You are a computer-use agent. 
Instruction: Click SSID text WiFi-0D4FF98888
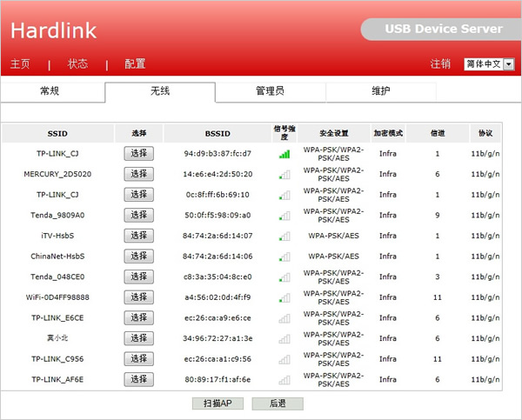(x=57, y=297)
